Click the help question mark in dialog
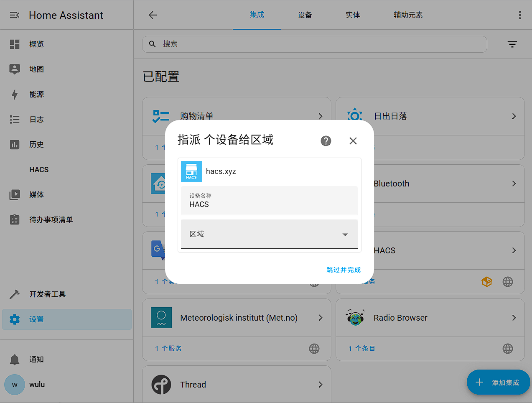Viewport: 532px width, 403px height. [326, 141]
